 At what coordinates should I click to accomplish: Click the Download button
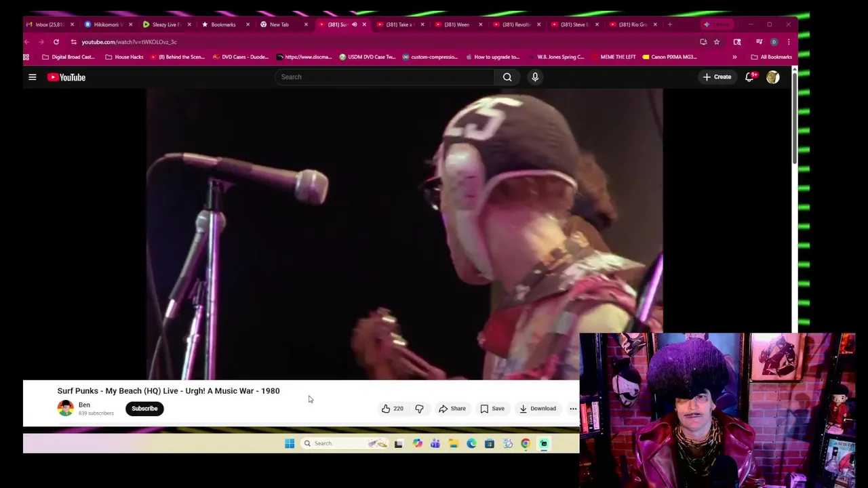click(x=538, y=409)
